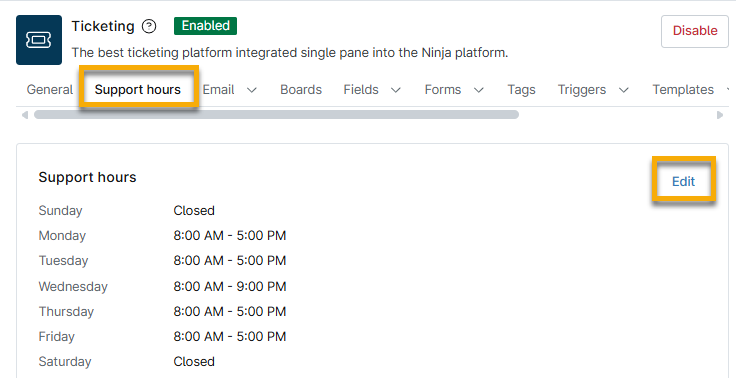Click Thursday's 8:00 AM - 5:00 PM hours
This screenshot has height=378, width=736.
point(230,311)
